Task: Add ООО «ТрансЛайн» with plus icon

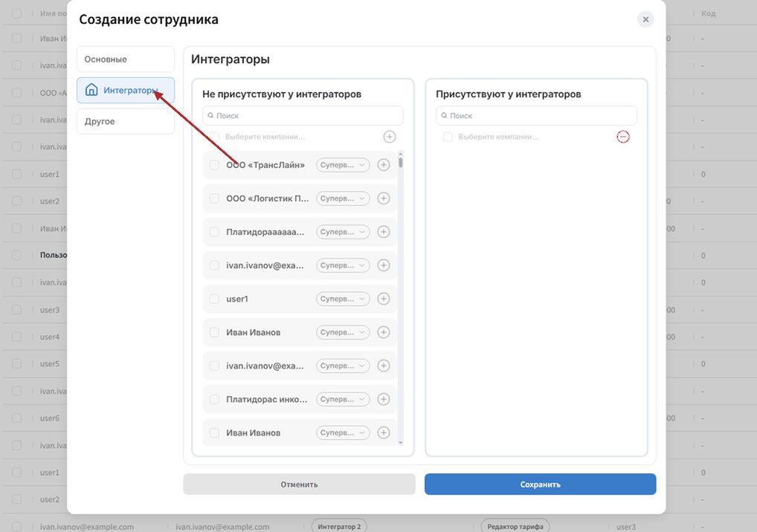Action: point(383,165)
